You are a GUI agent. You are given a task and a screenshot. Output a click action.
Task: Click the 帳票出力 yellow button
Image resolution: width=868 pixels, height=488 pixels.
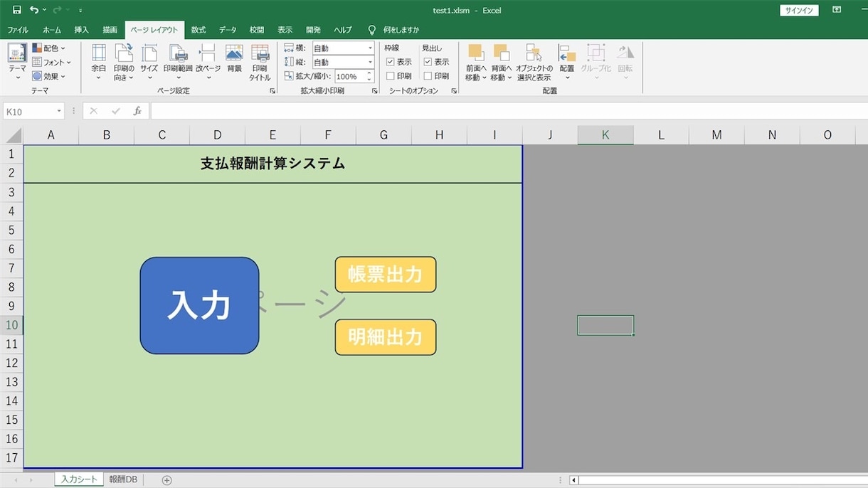pyautogui.click(x=386, y=275)
